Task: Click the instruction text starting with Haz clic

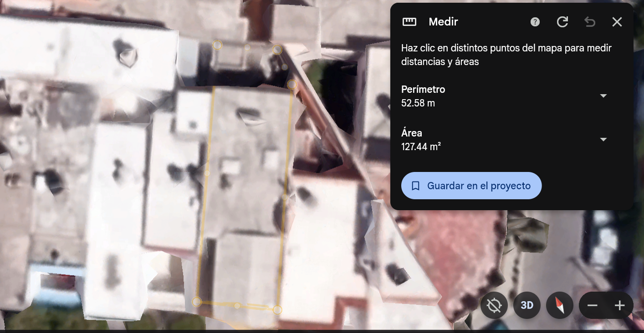Action: point(506,55)
